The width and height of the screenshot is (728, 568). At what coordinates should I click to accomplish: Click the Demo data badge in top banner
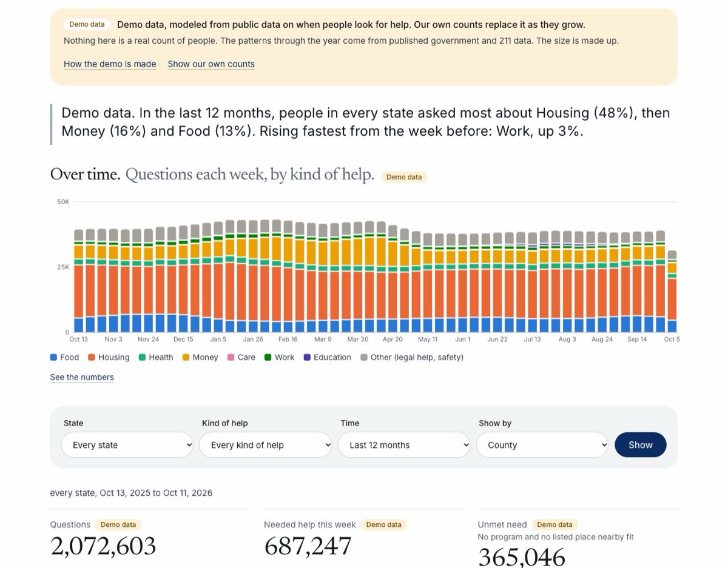coord(87,25)
